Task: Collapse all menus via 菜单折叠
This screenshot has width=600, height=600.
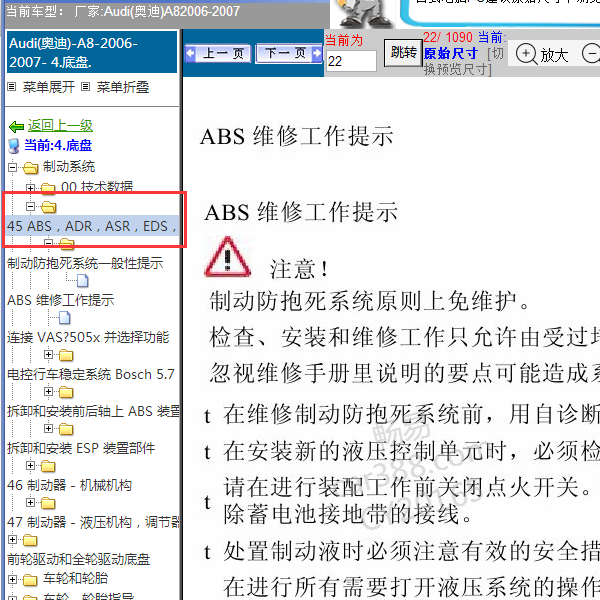Action: click(x=123, y=87)
